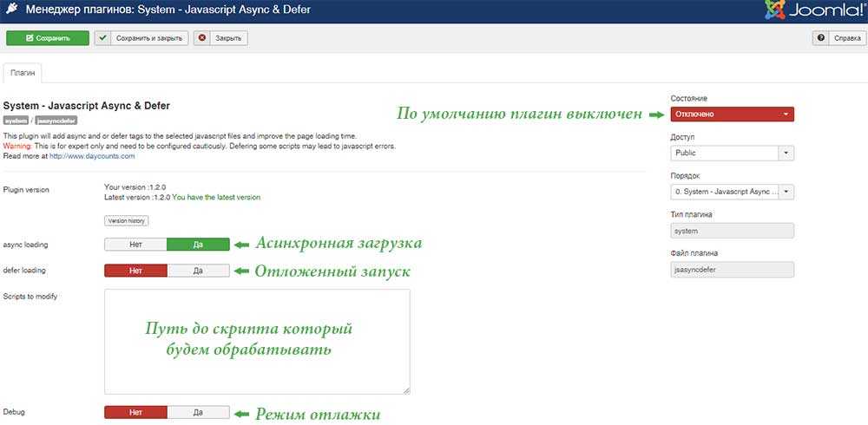Click the edit icon on Сохранить button
The width and height of the screenshot is (868, 425).
coord(30,38)
